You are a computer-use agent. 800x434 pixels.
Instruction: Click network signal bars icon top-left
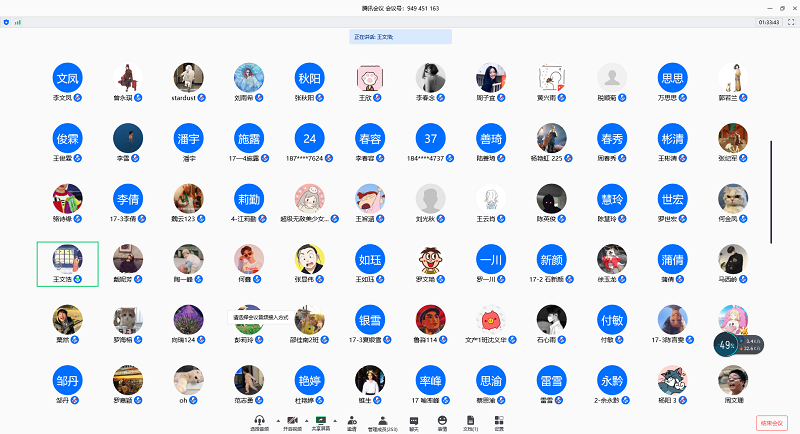[17, 21]
